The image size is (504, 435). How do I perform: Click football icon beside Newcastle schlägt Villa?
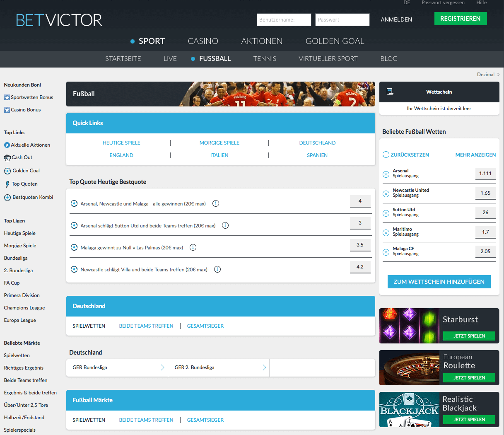[x=74, y=269]
